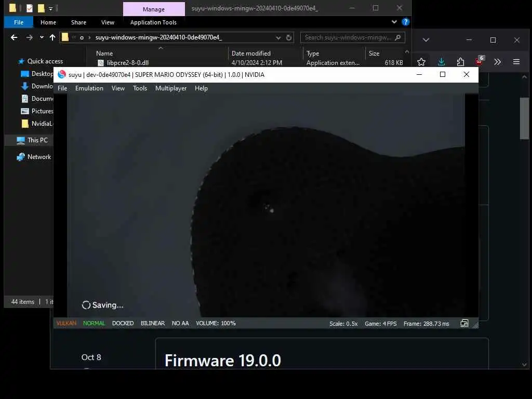The width and height of the screenshot is (532, 399).
Task: Open File Explorer help icon
Action: pyautogui.click(x=405, y=22)
